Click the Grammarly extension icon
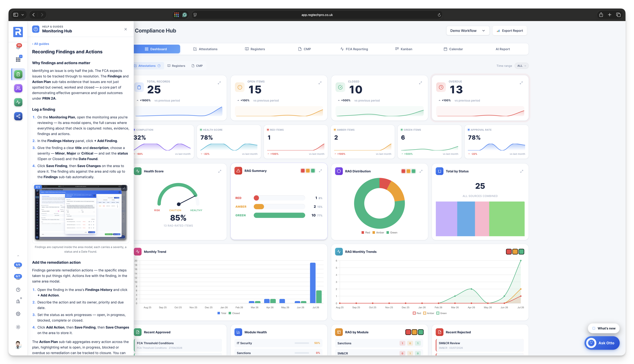 [x=185, y=15]
